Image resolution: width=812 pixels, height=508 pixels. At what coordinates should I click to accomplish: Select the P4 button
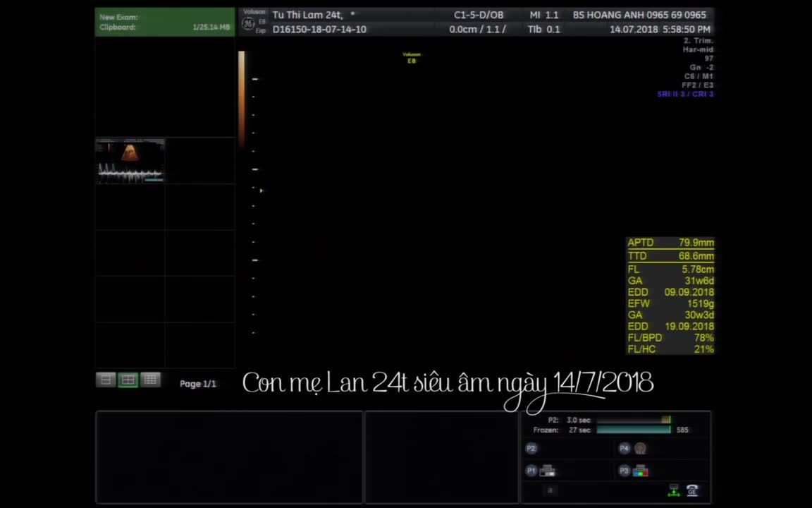[x=625, y=449]
